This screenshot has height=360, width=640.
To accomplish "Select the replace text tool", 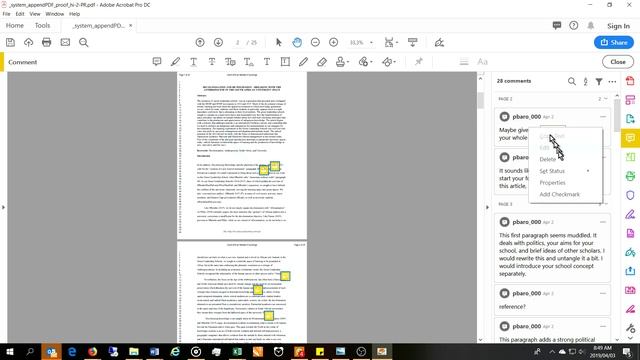I will [230, 62].
